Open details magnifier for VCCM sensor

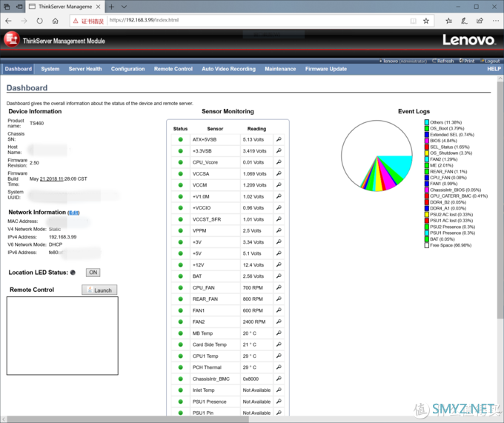pos(279,185)
